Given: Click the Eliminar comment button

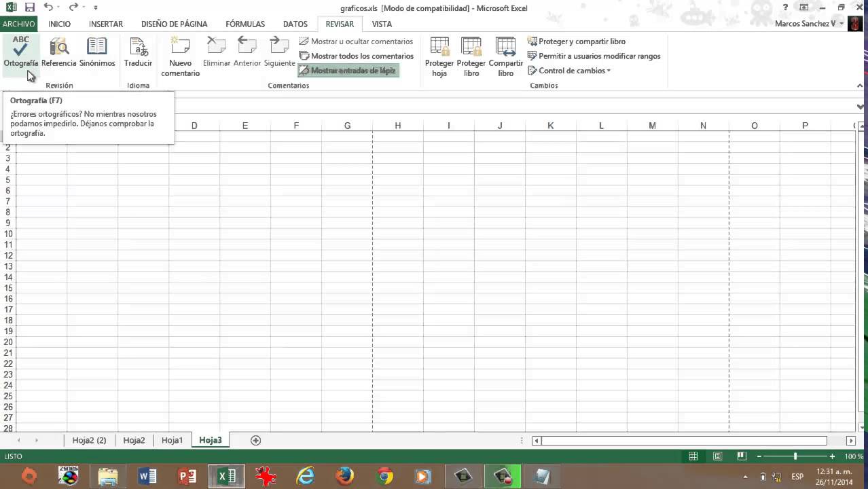Looking at the screenshot, I should coord(217,52).
